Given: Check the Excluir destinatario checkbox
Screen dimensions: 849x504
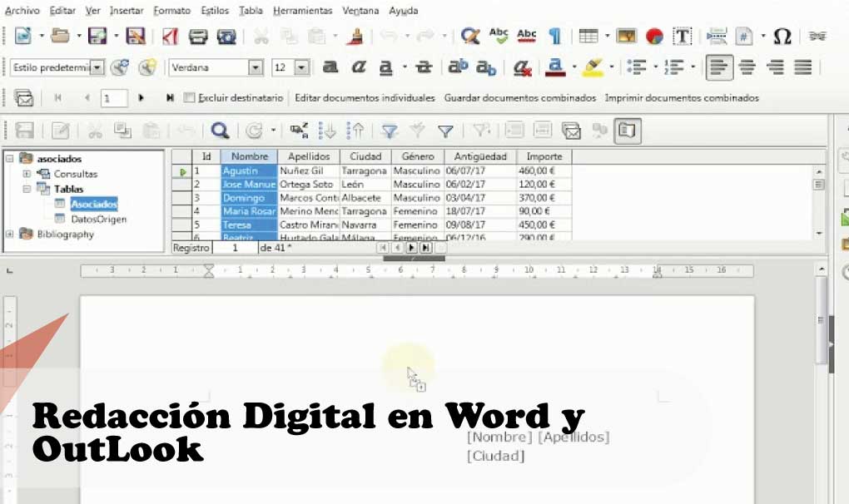Looking at the screenshot, I should [189, 98].
